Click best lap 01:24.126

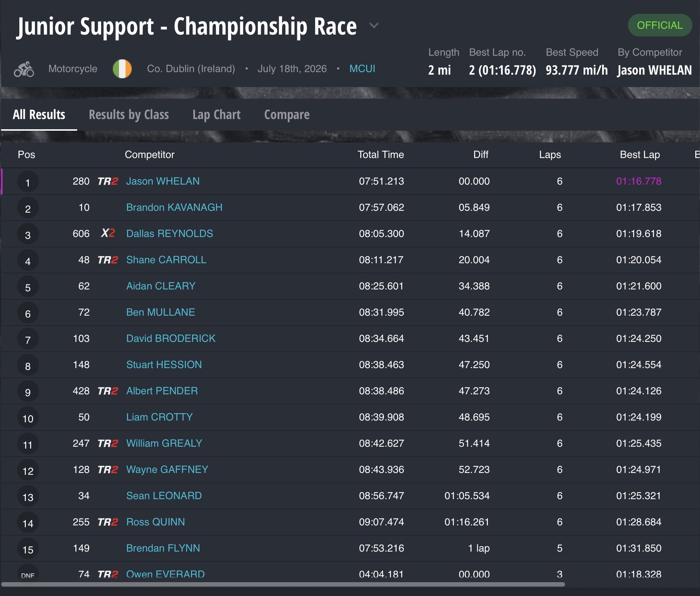pyautogui.click(x=639, y=391)
